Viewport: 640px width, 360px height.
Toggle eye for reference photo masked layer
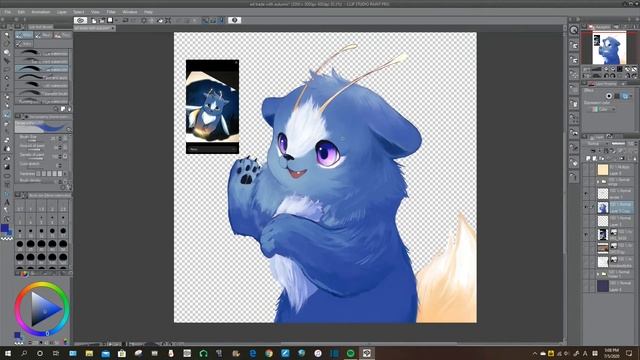click(x=586, y=234)
